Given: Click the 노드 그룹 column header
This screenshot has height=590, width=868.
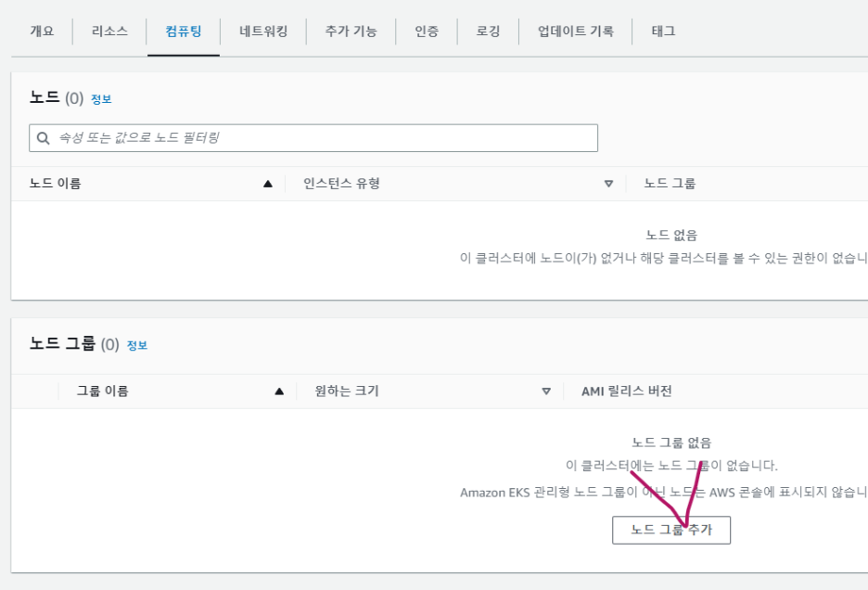Looking at the screenshot, I should click(x=670, y=184).
